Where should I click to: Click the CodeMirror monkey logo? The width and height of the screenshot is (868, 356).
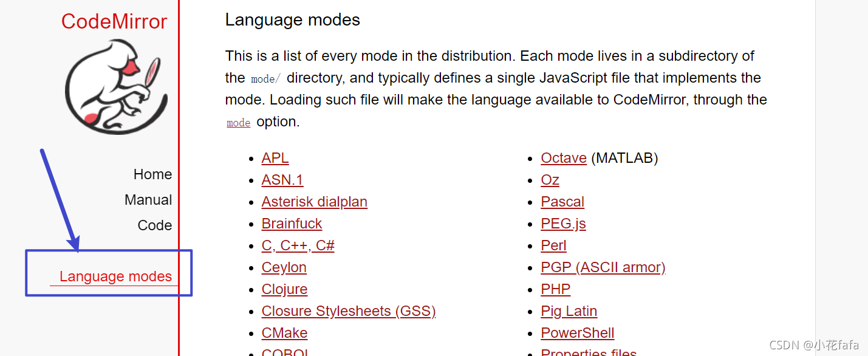click(x=115, y=87)
